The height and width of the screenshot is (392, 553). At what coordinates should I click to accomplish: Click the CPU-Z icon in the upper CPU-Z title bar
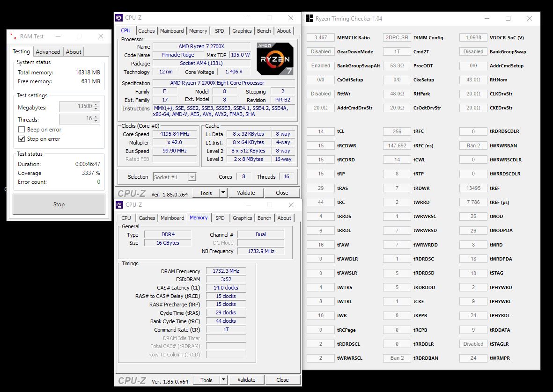click(119, 18)
